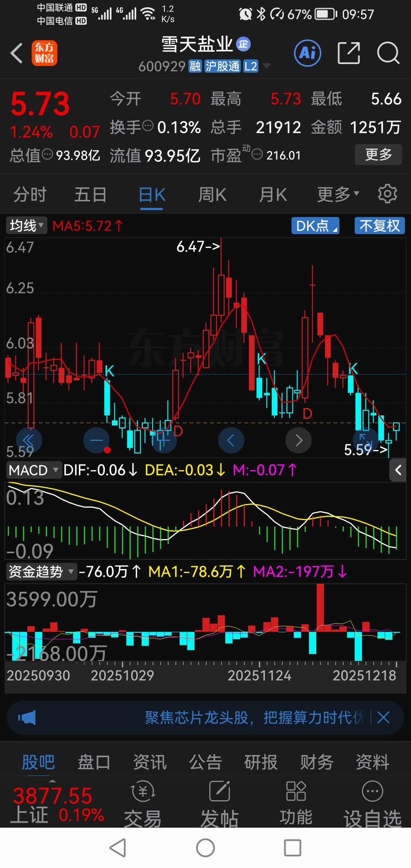Jump to earliest data with double-left arrow
The image size is (411, 868).
pyautogui.click(x=29, y=440)
